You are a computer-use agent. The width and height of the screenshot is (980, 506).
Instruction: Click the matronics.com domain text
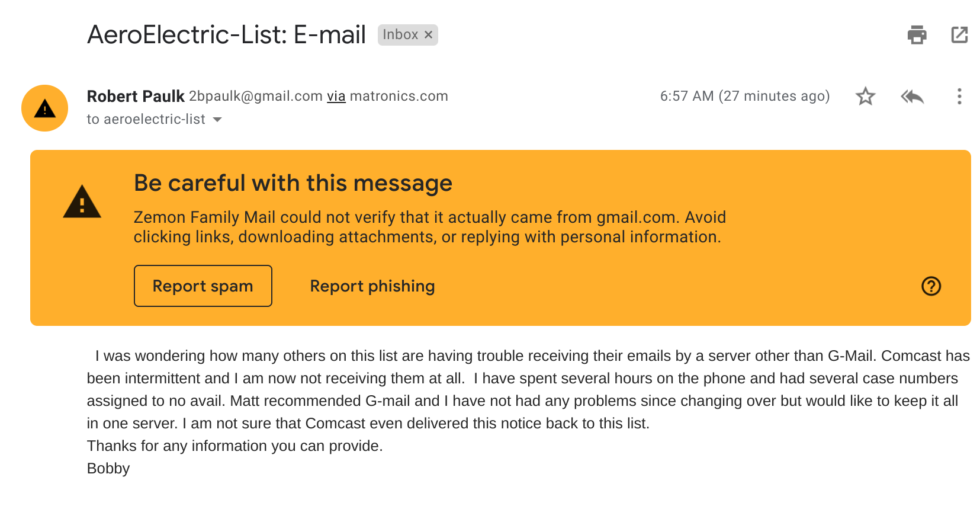pyautogui.click(x=399, y=96)
